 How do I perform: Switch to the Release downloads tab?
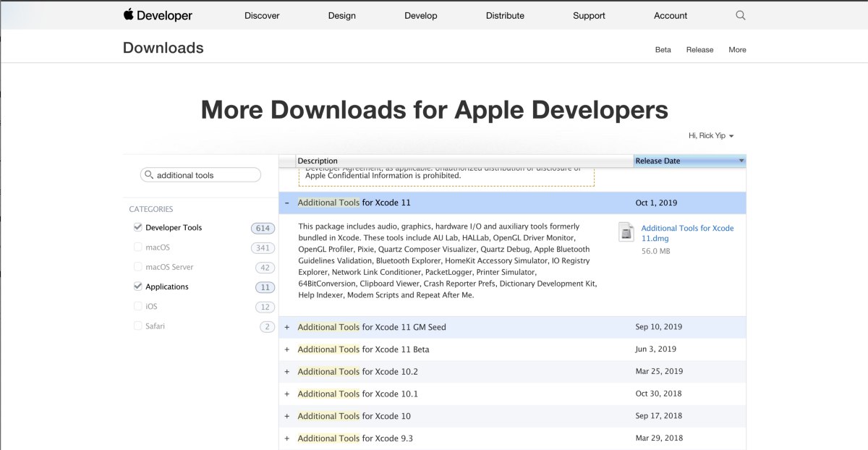(x=699, y=50)
